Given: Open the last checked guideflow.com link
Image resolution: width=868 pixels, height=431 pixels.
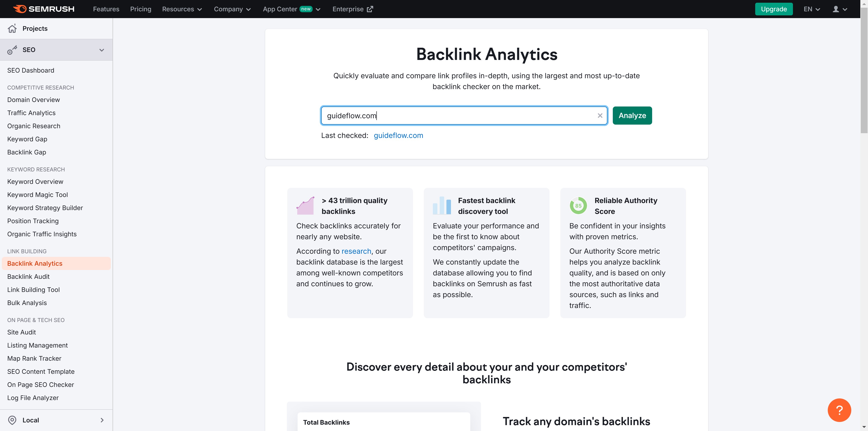Looking at the screenshot, I should (398, 135).
